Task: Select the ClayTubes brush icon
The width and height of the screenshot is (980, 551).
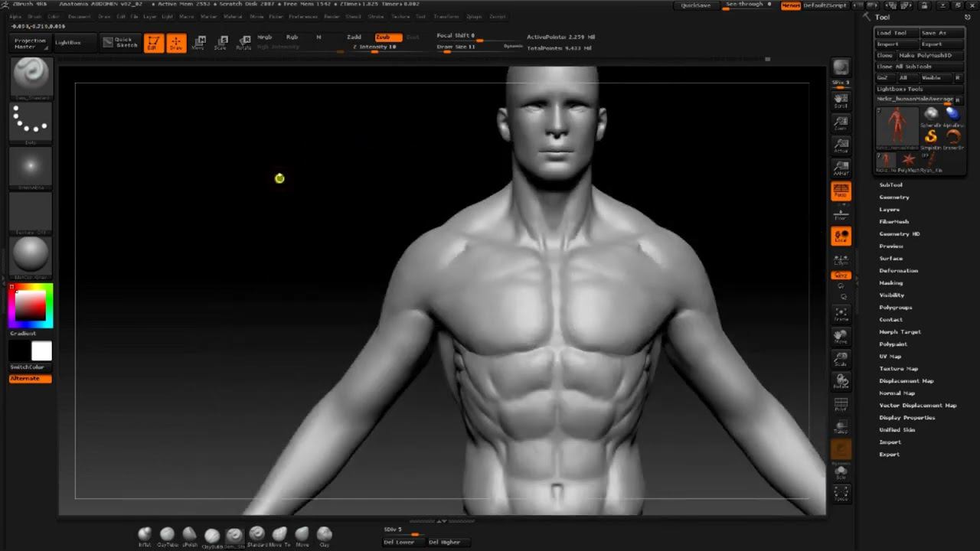Action: tap(167, 534)
